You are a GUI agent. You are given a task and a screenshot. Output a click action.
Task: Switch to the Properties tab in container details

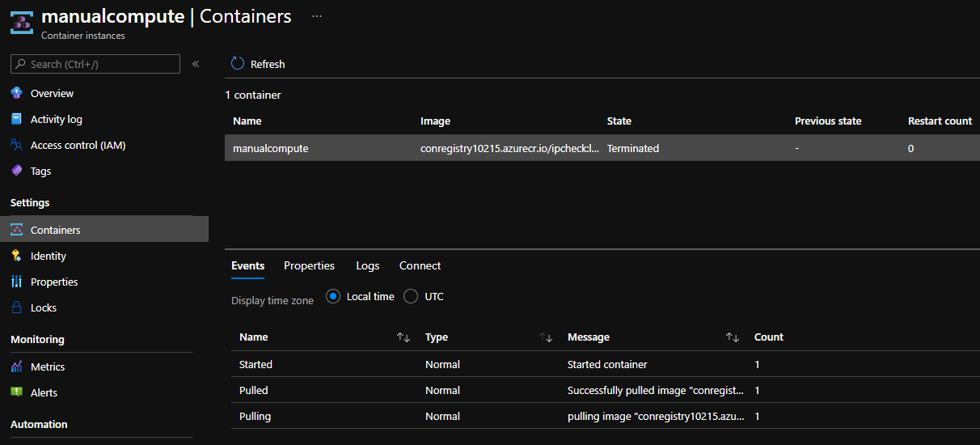click(309, 265)
